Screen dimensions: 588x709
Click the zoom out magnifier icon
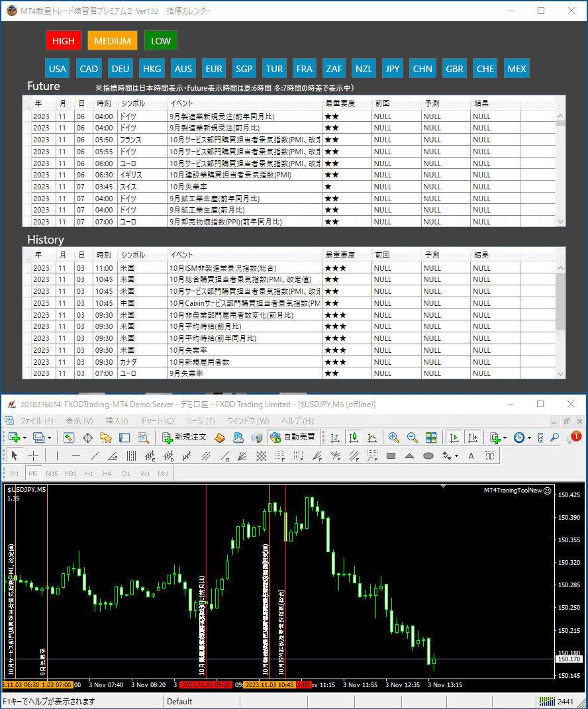coord(413,438)
